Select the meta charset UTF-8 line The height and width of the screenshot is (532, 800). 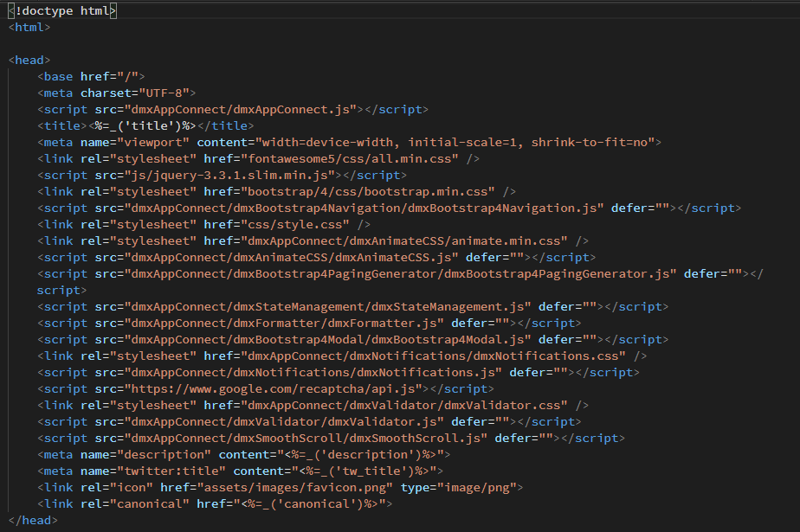point(116,93)
